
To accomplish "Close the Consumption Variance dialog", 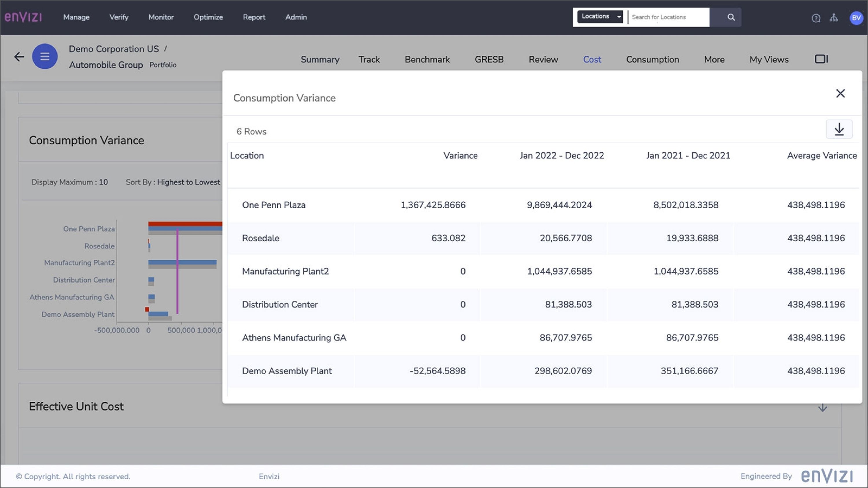I will [841, 93].
